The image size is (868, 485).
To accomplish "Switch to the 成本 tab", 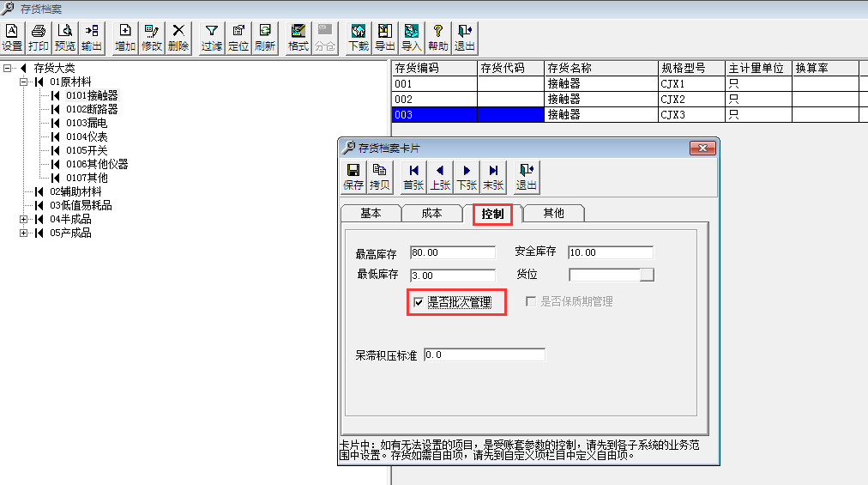I will pyautogui.click(x=432, y=214).
